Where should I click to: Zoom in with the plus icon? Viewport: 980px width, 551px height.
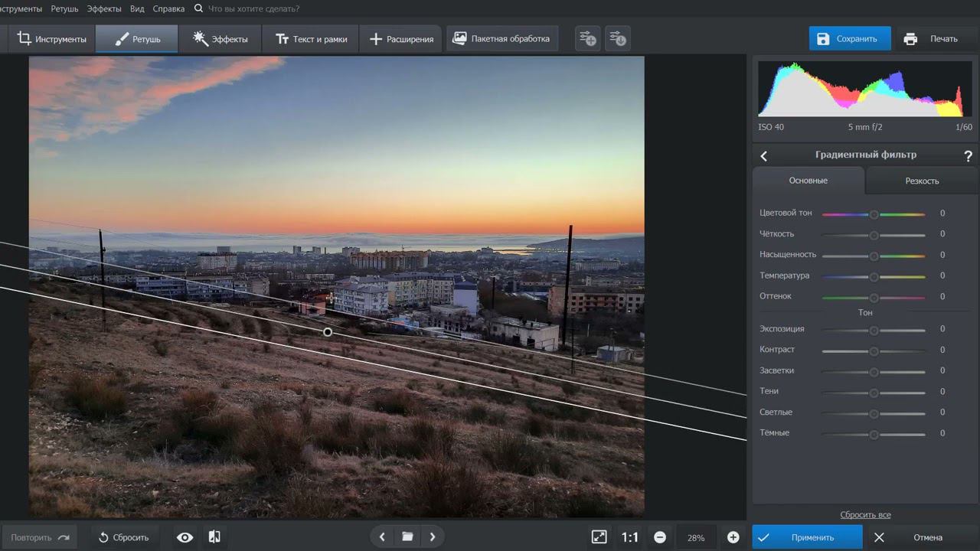pyautogui.click(x=733, y=537)
